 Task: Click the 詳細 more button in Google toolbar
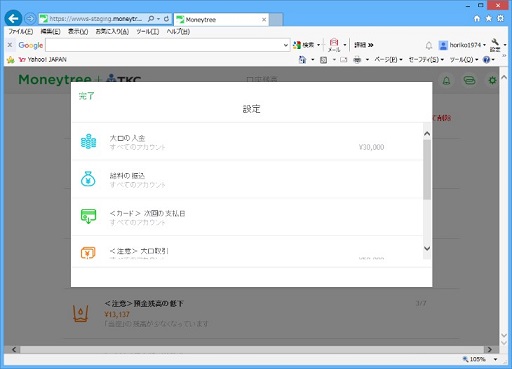tap(364, 45)
